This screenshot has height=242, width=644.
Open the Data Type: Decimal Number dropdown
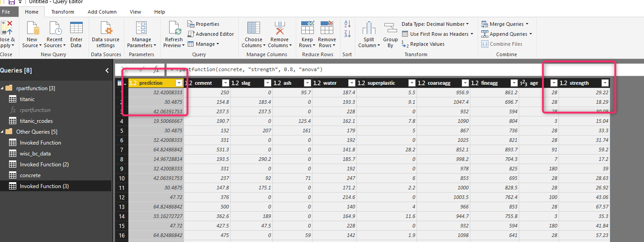tap(435, 24)
